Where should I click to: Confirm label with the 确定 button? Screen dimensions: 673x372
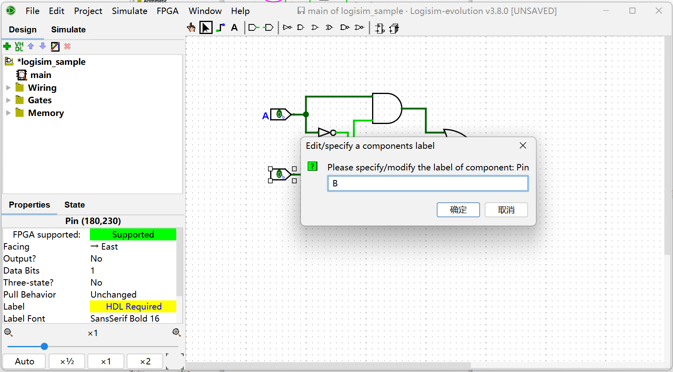pyautogui.click(x=458, y=210)
